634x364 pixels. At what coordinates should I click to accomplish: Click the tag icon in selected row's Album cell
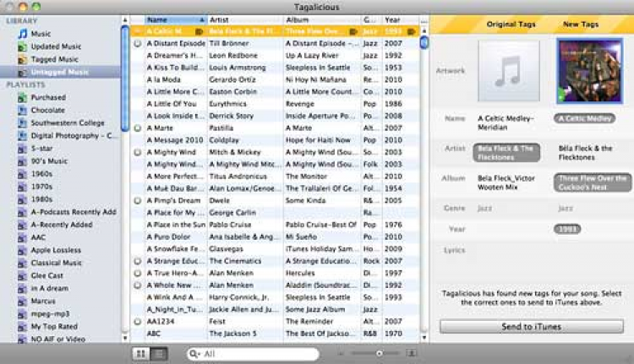(x=353, y=31)
